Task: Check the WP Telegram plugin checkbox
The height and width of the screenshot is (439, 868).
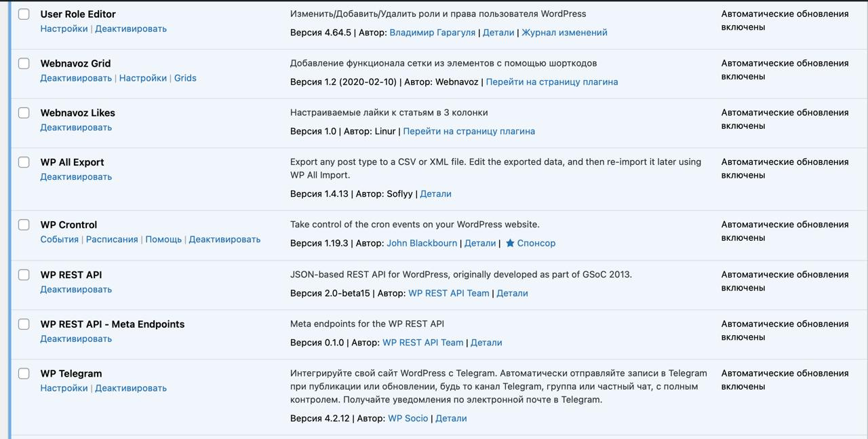Action: [x=24, y=374]
